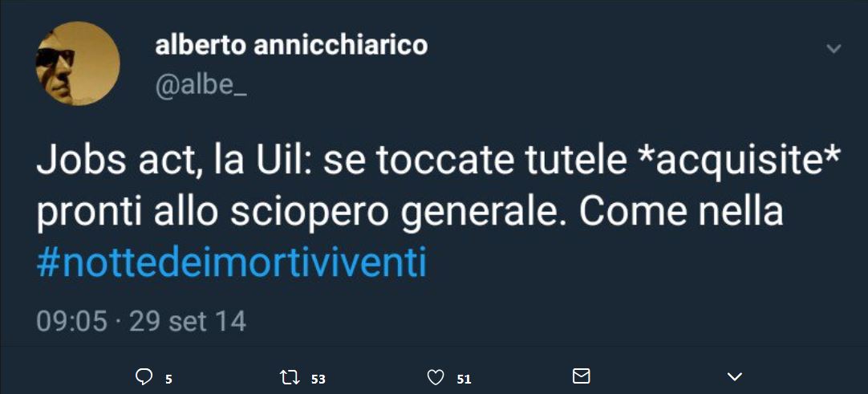The width and height of the screenshot is (868, 394).
Task: Visit alberto annicchiarico's profile via display name
Action: click(x=292, y=46)
